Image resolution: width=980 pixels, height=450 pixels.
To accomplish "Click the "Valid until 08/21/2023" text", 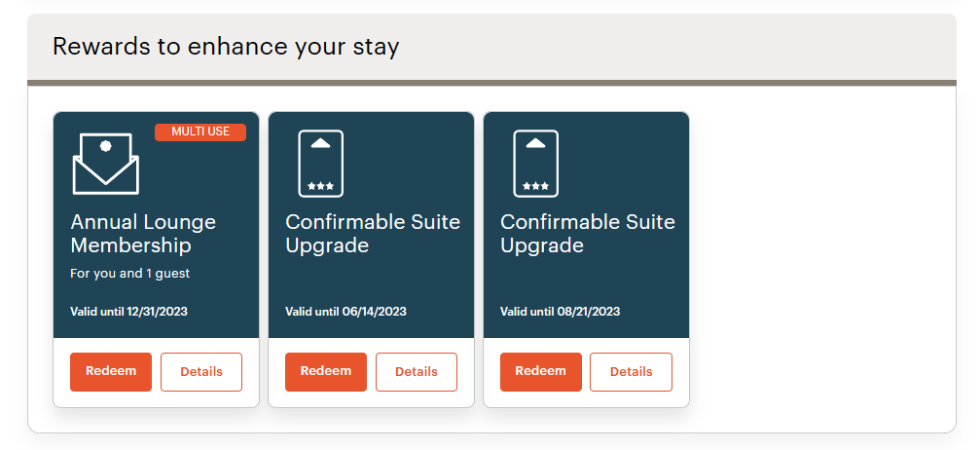I will [561, 312].
